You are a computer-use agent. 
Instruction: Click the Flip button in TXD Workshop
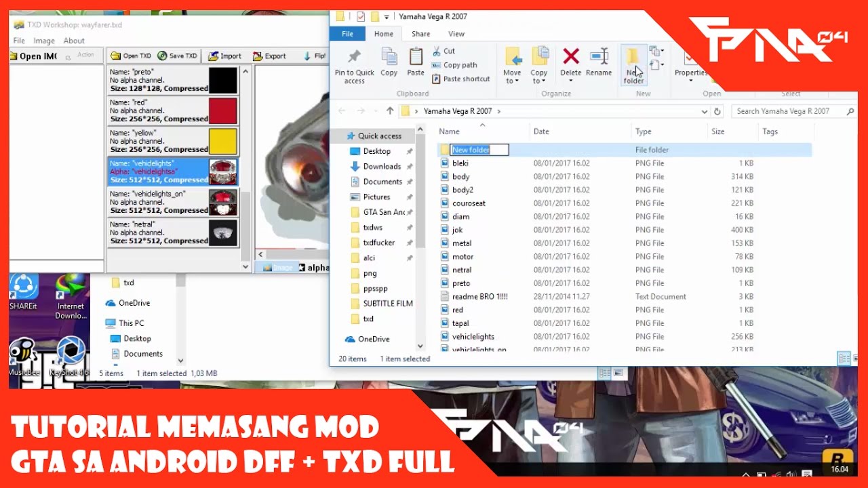tap(315, 56)
